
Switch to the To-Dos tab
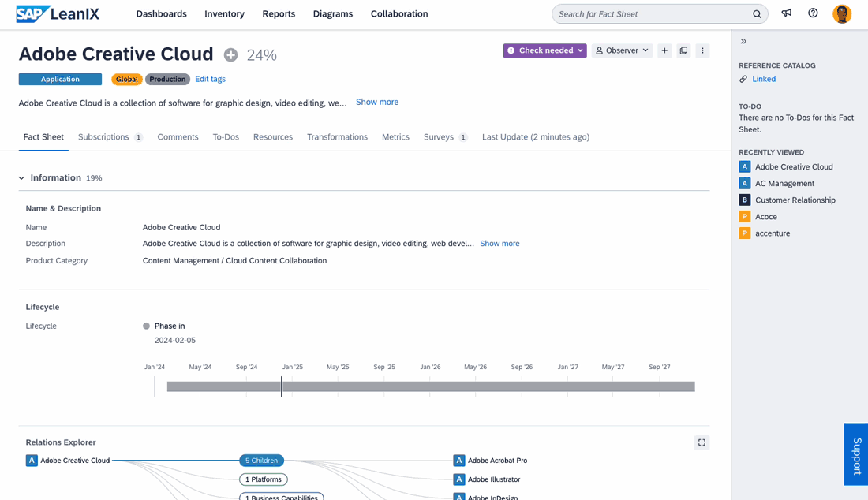tap(226, 137)
